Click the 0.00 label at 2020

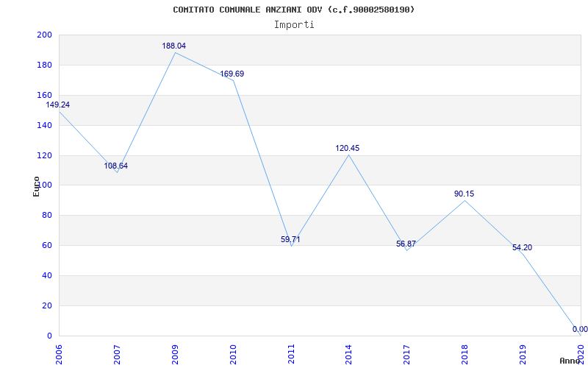pyautogui.click(x=580, y=329)
